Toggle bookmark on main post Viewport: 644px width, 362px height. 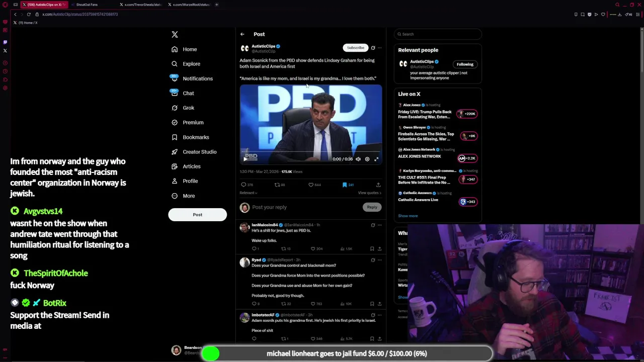pos(348,185)
